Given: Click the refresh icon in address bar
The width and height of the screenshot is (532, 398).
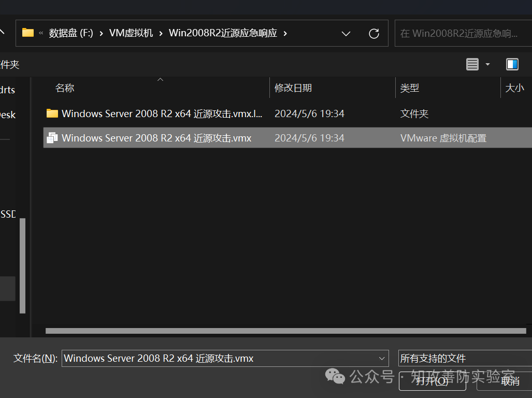Looking at the screenshot, I should pyautogui.click(x=374, y=34).
